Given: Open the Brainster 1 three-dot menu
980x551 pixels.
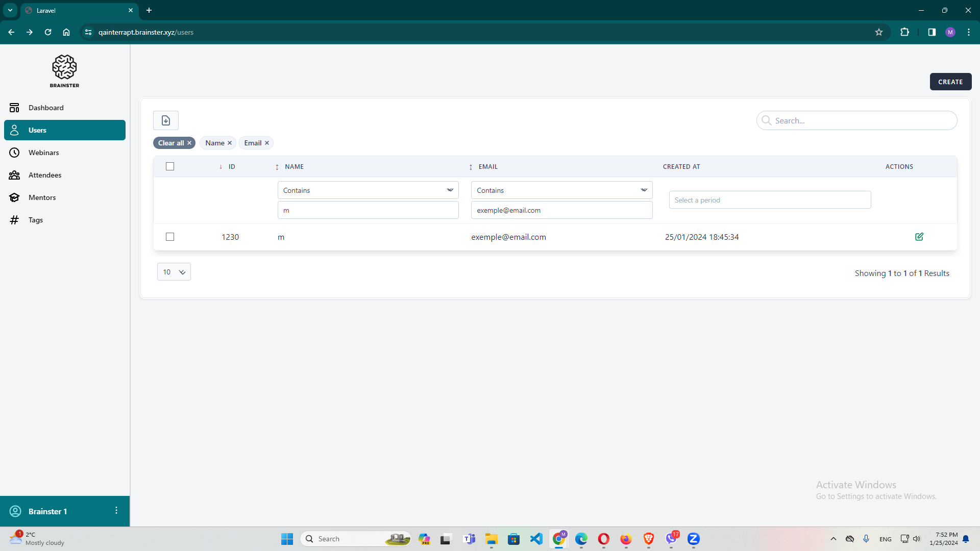Looking at the screenshot, I should 116,511.
